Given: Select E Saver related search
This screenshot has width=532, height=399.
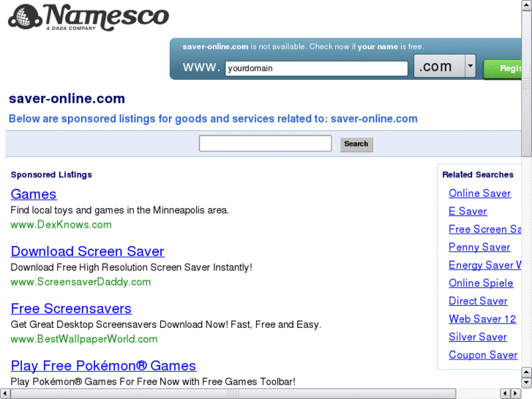Looking at the screenshot, I should coord(468,212).
